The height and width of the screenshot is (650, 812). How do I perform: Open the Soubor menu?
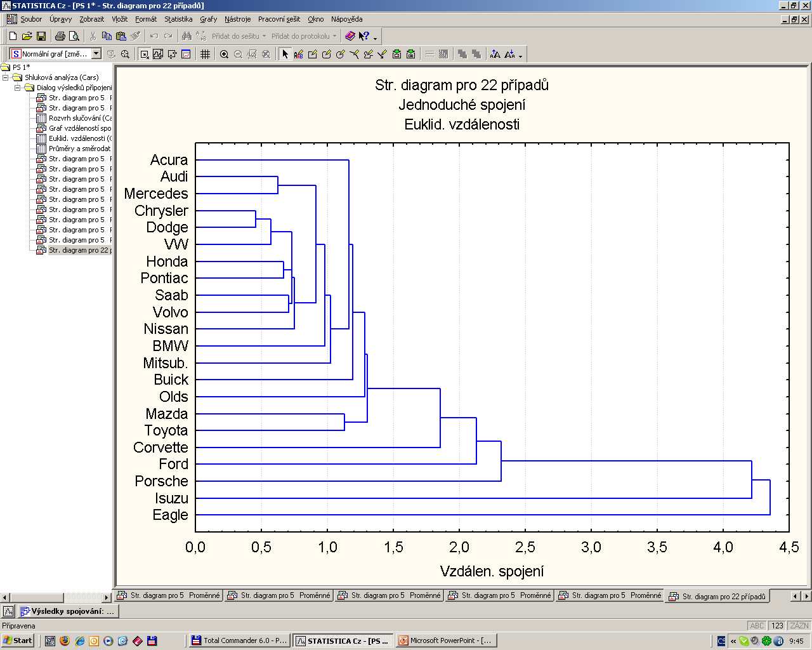(31, 19)
